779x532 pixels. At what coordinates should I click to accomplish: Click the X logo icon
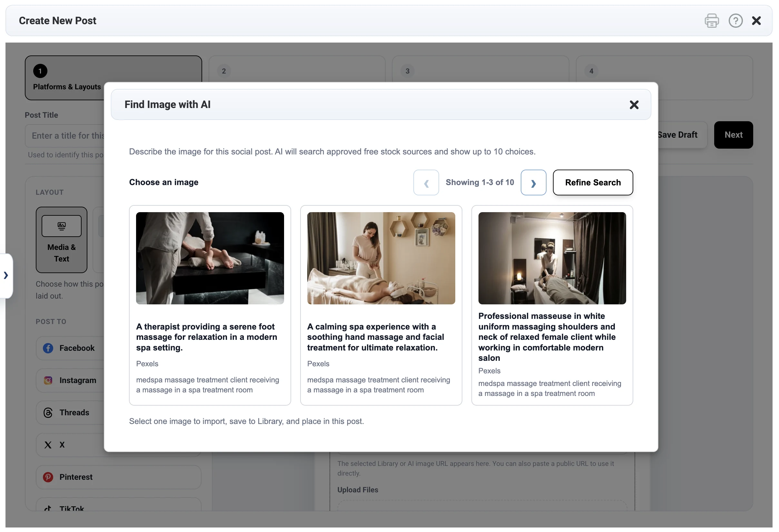click(48, 445)
